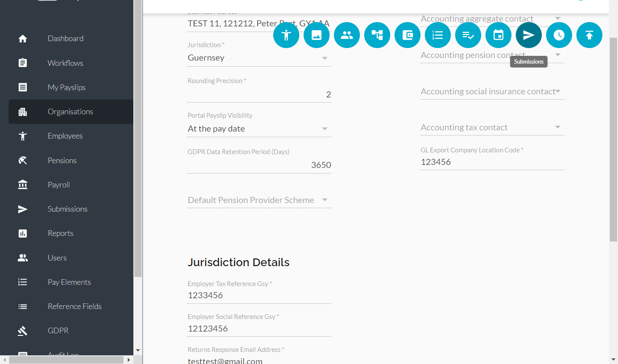
Task: Click the GL Export Company Location Code field
Action: 492,162
